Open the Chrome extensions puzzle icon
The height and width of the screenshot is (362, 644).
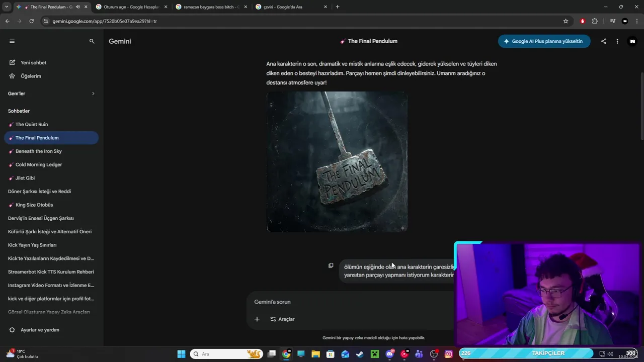coord(595,21)
